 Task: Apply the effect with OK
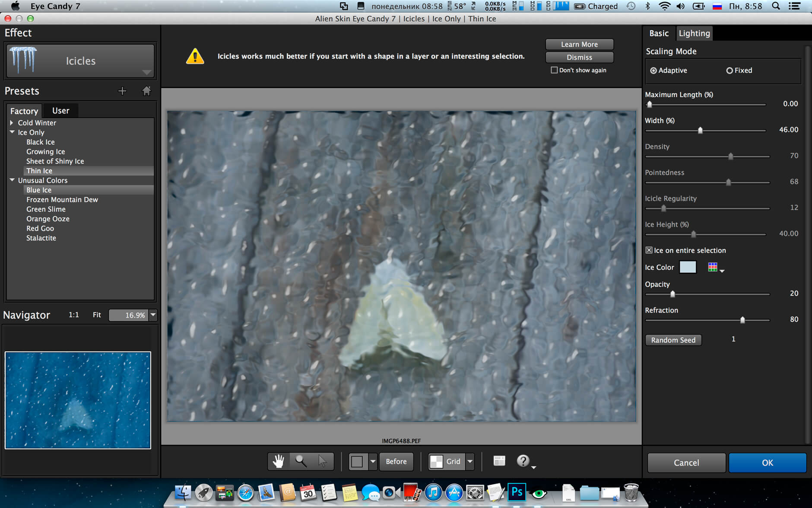(x=768, y=463)
